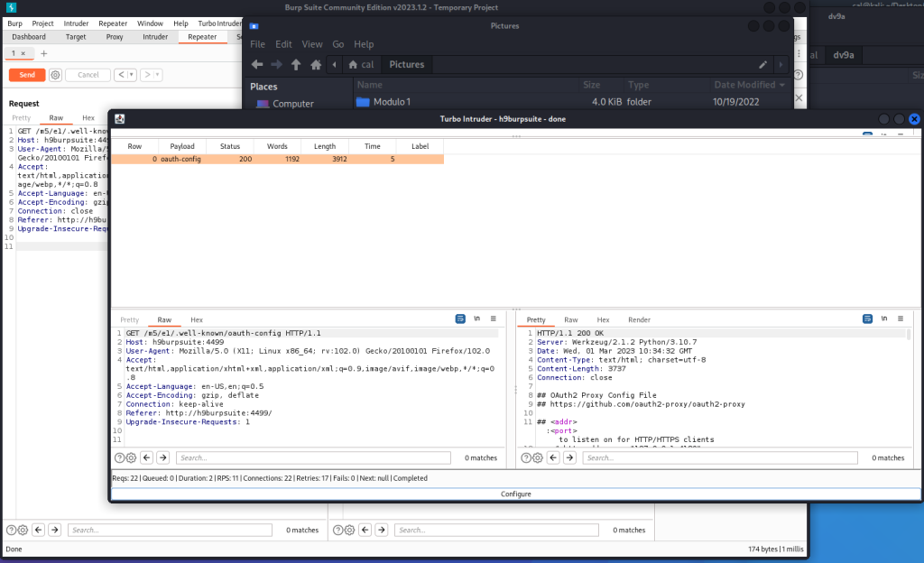
Task: Jump to next match in Repeater request footer
Action: click(55, 530)
